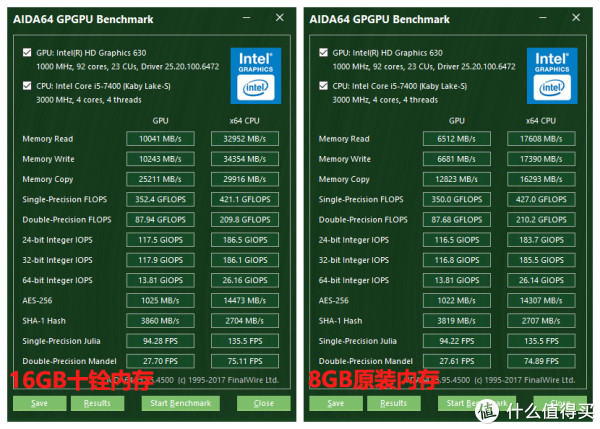The image size is (600, 429).
Task: Click the Intel Graphics logo in left window
Action: 256,76
